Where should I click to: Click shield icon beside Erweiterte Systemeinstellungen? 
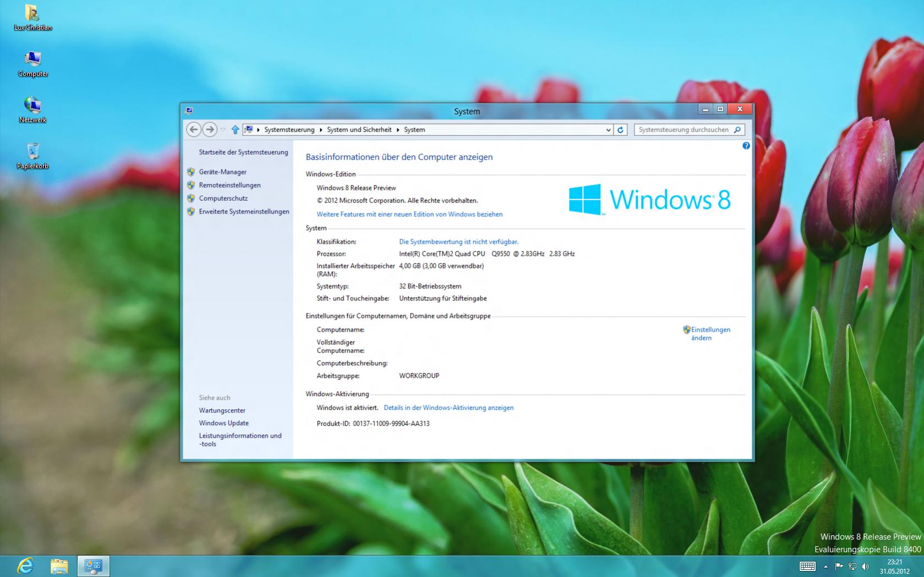pyautogui.click(x=191, y=212)
